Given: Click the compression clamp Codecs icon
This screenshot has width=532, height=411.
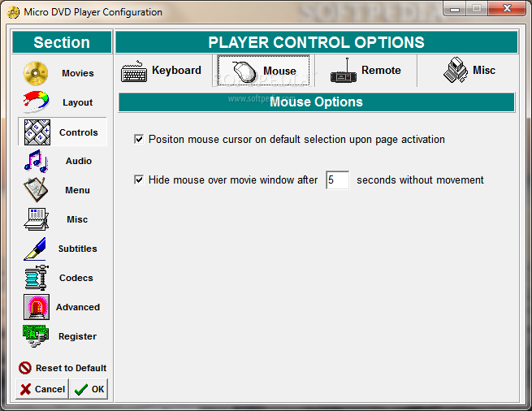Looking at the screenshot, I should pyautogui.click(x=37, y=278).
